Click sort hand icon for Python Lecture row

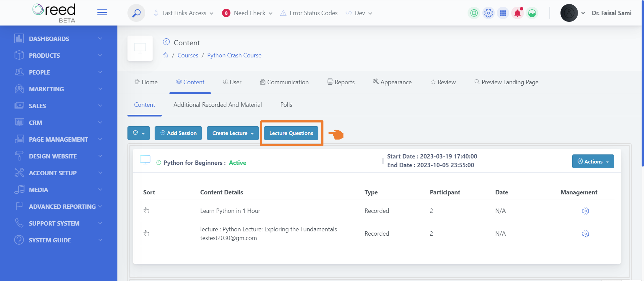(146, 233)
